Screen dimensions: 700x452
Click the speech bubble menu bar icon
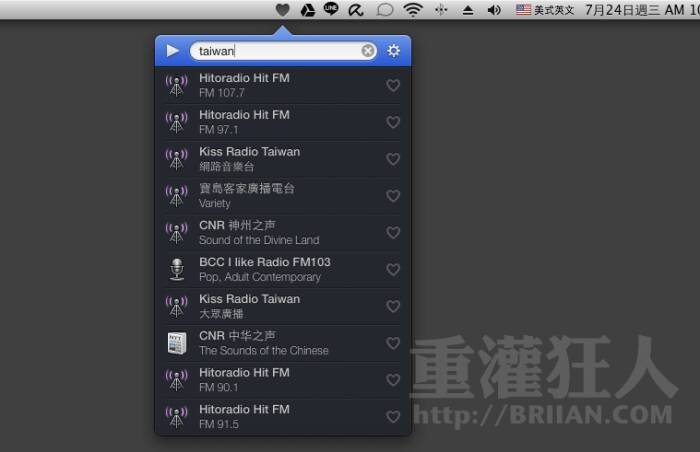pos(384,10)
